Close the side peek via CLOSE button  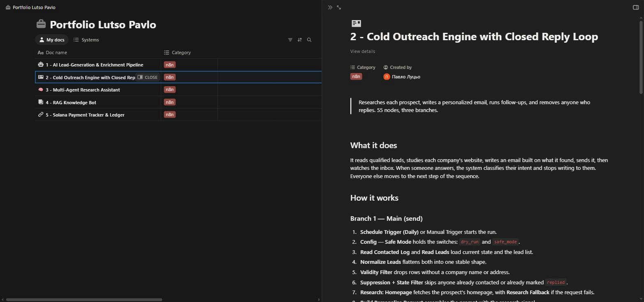click(x=147, y=77)
